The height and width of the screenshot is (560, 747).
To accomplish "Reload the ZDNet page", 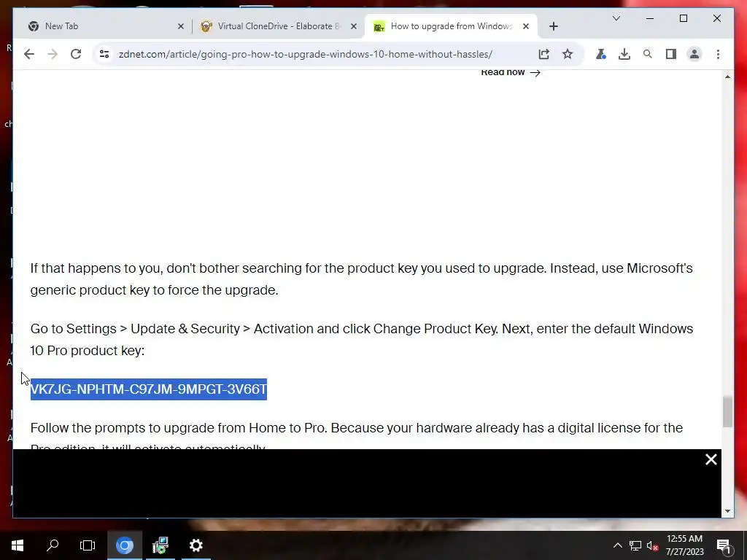I will pyautogui.click(x=76, y=54).
